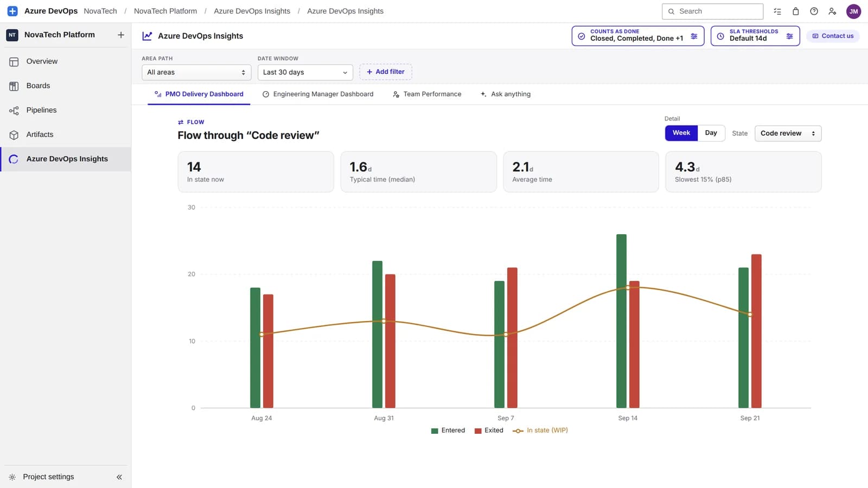
Task: Open SLA thresholds sliders icon
Action: tap(789, 36)
